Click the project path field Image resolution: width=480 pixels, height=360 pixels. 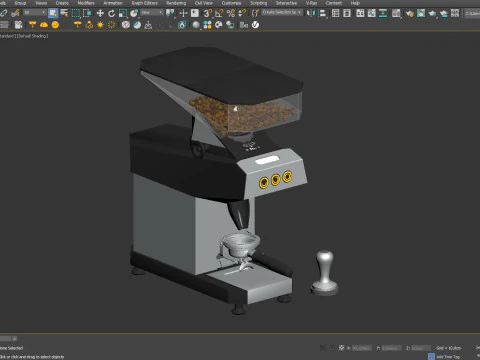point(472,13)
